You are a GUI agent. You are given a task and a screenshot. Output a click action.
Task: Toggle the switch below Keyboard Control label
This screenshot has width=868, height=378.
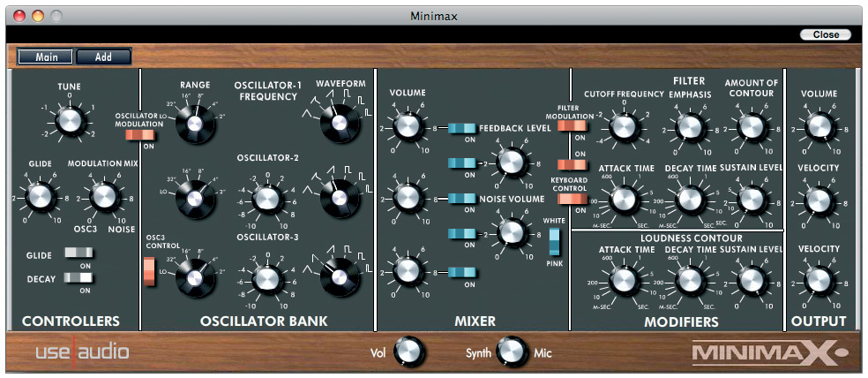[x=572, y=199]
